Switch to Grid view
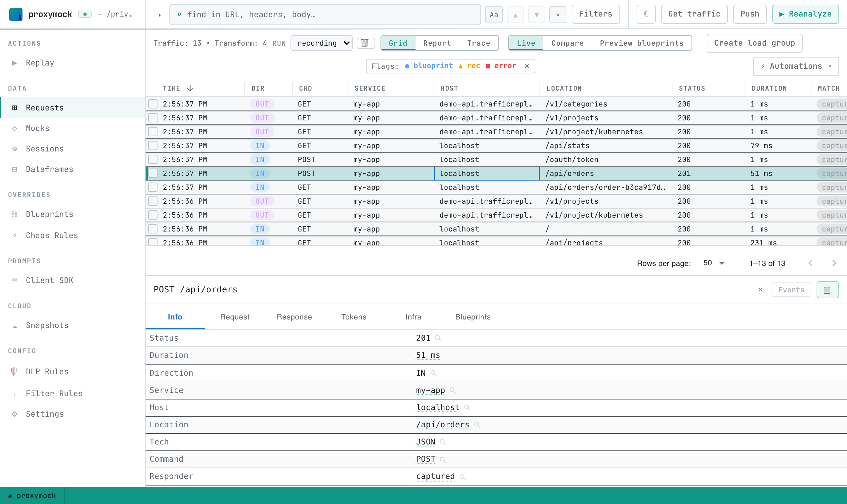Viewport: 847px width, 504px height. point(398,43)
